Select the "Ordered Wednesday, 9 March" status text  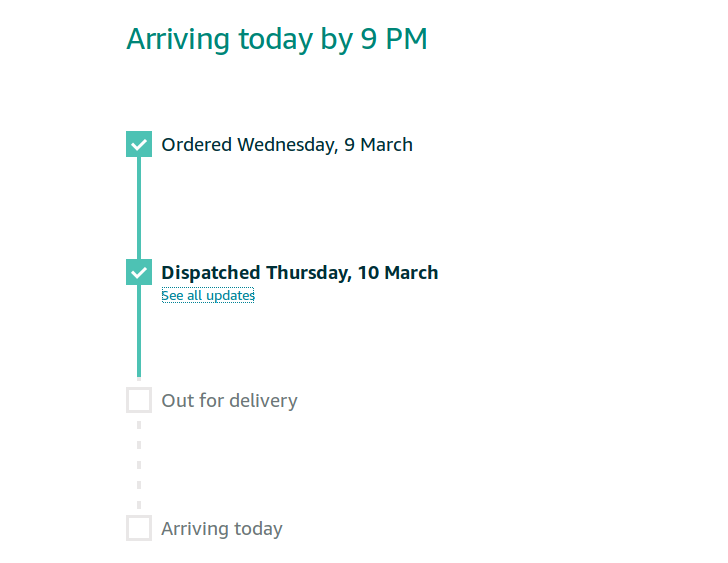coord(287,145)
